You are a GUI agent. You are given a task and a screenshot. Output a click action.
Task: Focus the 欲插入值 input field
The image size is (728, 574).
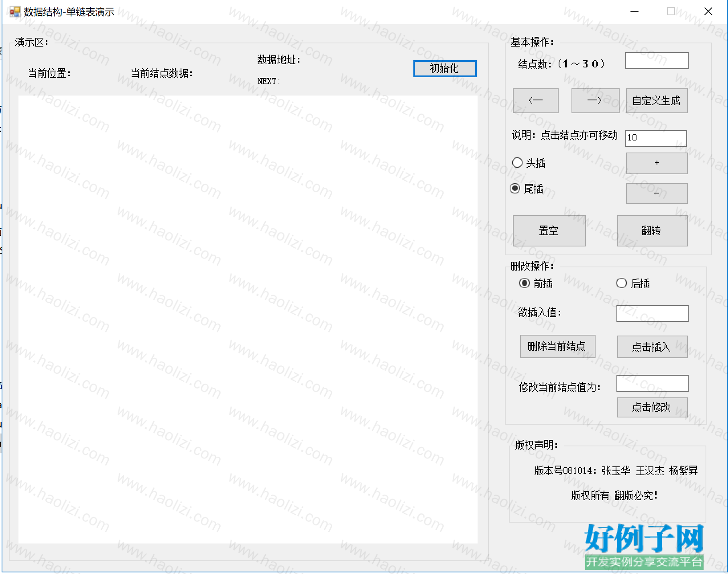(x=652, y=313)
